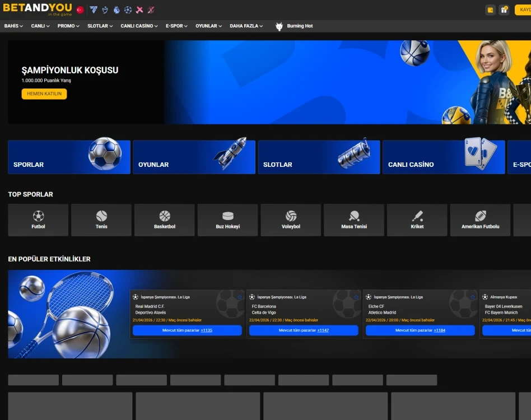The image size is (531, 420).
Task: Open the SLOTLAR 777 category tile
Action: click(319, 157)
